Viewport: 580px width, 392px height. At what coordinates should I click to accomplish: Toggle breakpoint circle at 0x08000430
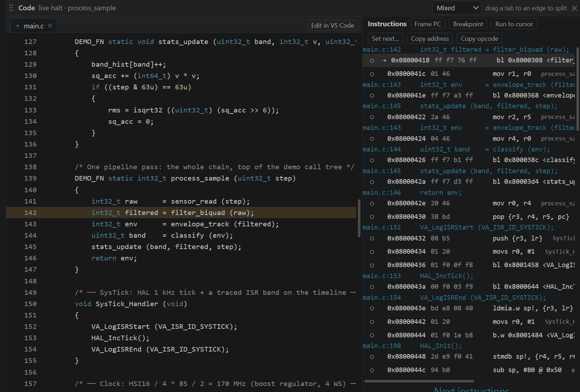coord(372,217)
